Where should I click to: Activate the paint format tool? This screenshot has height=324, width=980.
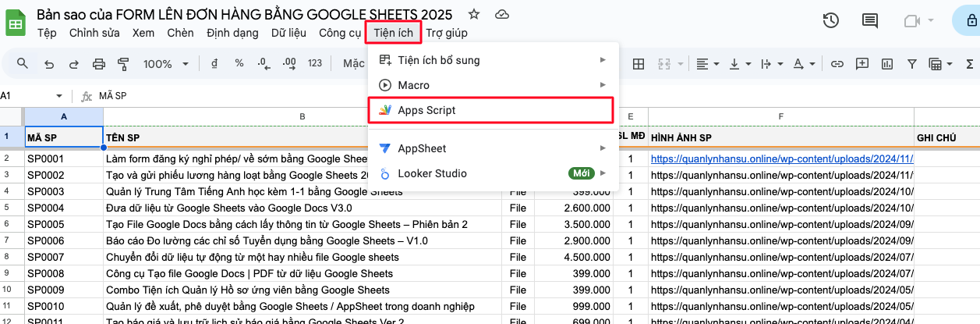point(123,64)
